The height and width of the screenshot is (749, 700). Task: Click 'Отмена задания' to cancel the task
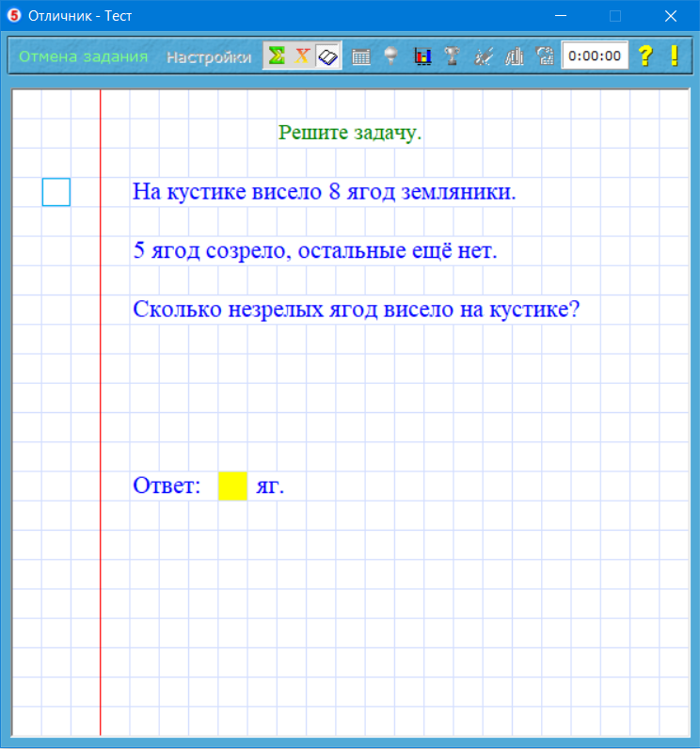click(x=84, y=56)
